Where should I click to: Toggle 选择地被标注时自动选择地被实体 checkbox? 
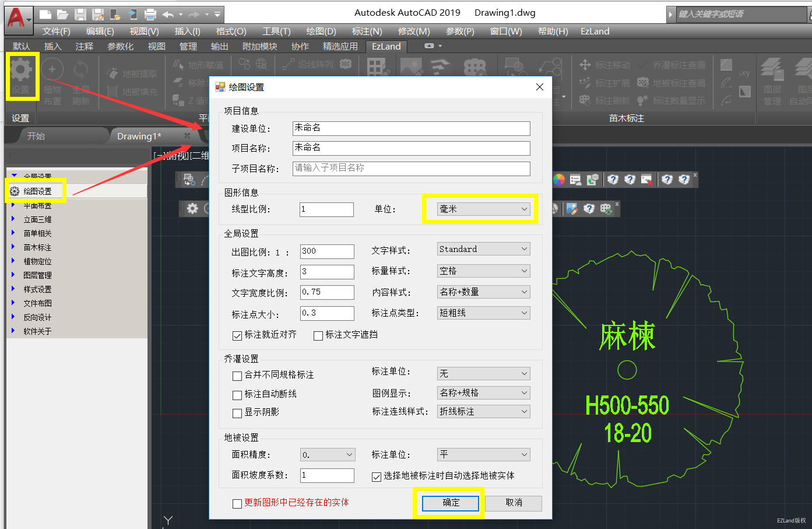pos(377,477)
